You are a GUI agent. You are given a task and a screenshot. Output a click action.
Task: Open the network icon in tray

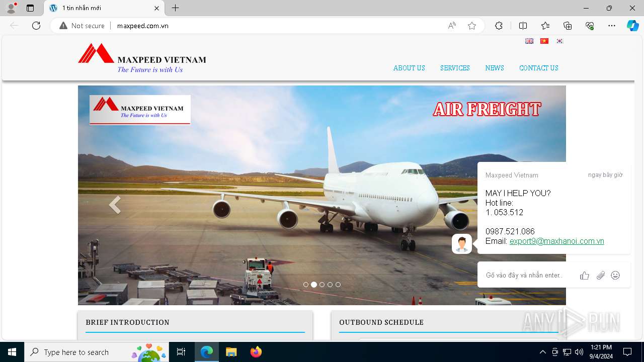pyautogui.click(x=567, y=352)
